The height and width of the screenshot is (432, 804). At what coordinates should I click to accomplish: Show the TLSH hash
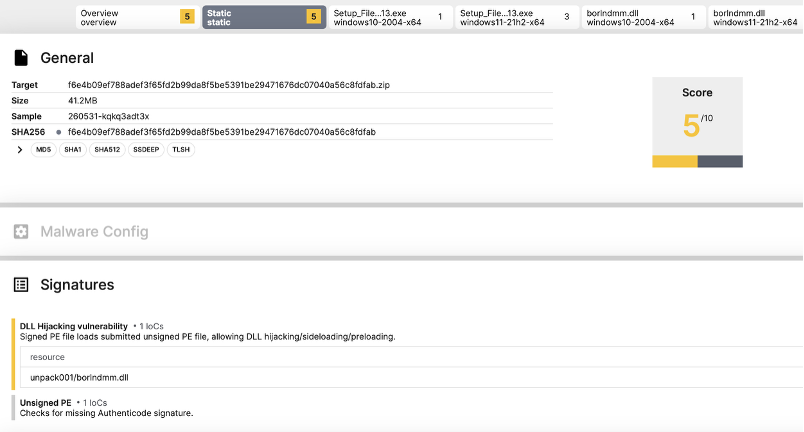[x=181, y=150]
